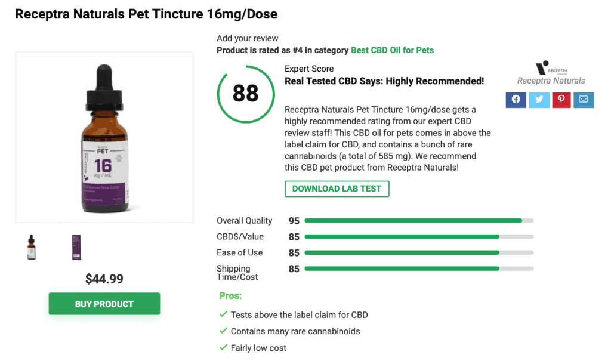The width and height of the screenshot is (611, 364).
Task: Pin this product to Pinterest
Action: (x=561, y=100)
